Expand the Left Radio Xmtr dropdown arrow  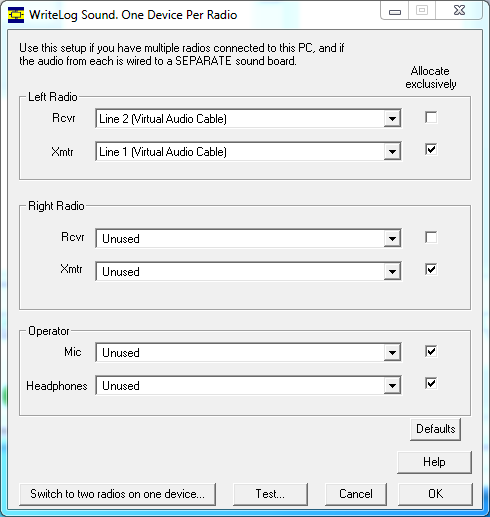pos(392,152)
